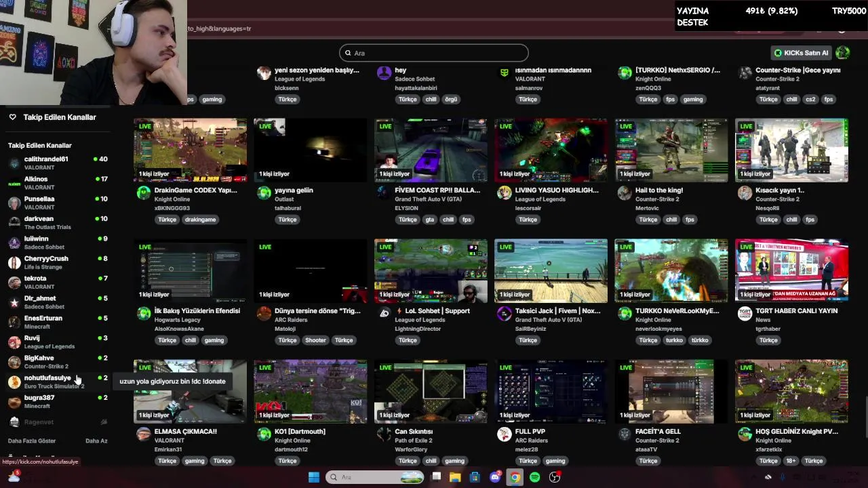Screen dimensions: 868x488
Task: Click the heart icon beside Takip Edilen Kanallar
Action: 12,117
